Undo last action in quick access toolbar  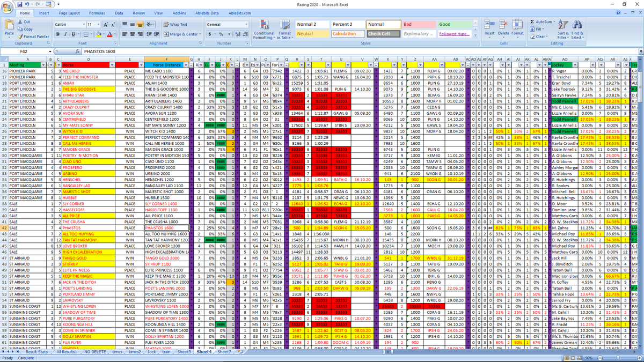tap(27, 4)
